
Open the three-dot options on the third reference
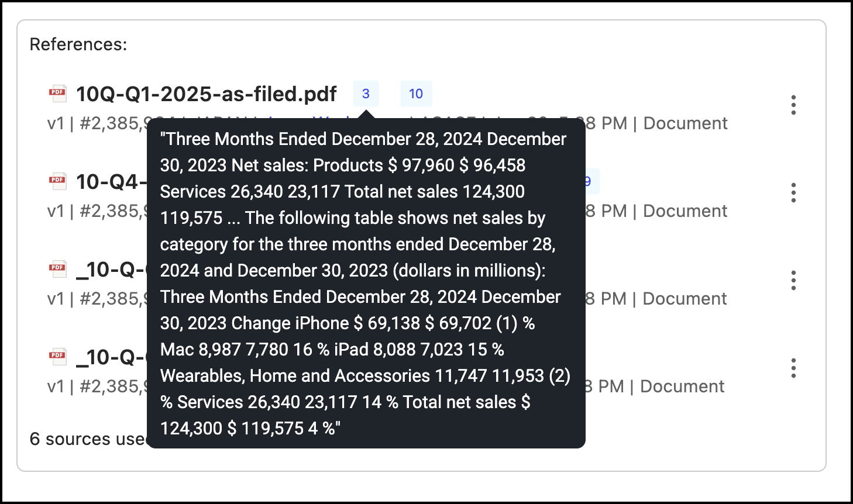[794, 281]
